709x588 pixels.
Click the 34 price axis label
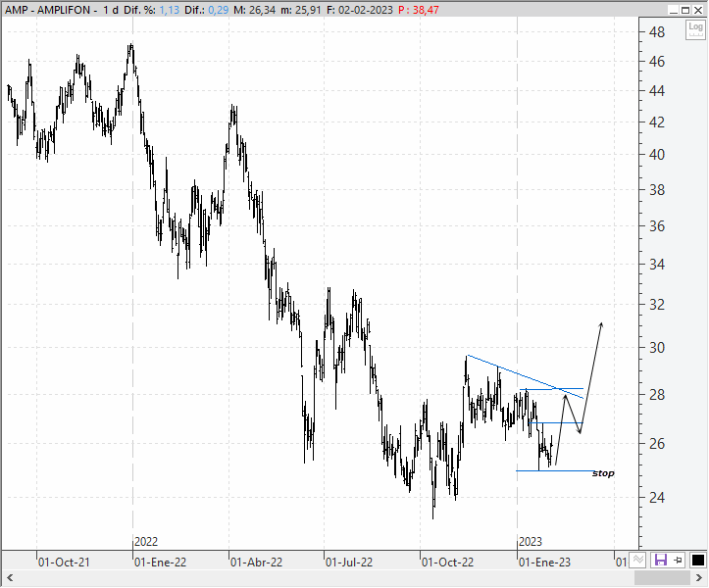657,265
